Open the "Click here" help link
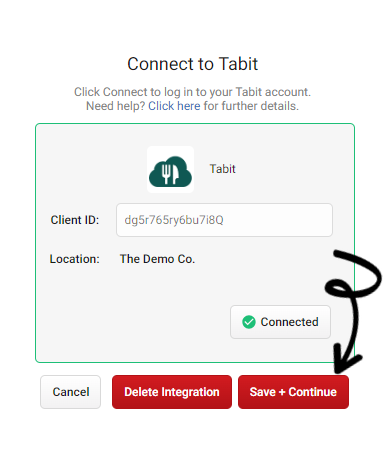 (174, 106)
